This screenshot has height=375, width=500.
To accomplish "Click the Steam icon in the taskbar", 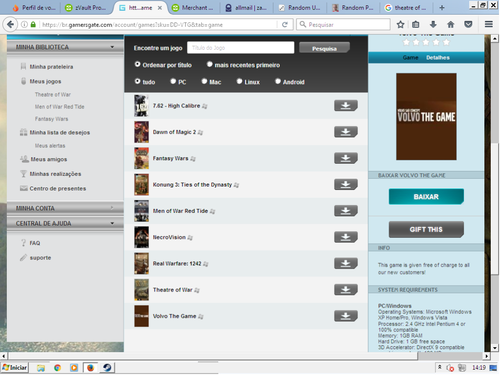I will [x=107, y=367].
